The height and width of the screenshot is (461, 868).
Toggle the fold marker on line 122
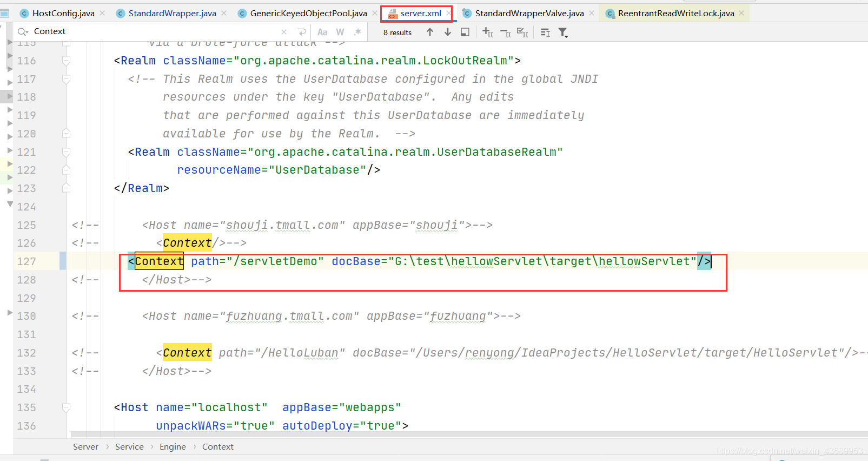click(66, 170)
